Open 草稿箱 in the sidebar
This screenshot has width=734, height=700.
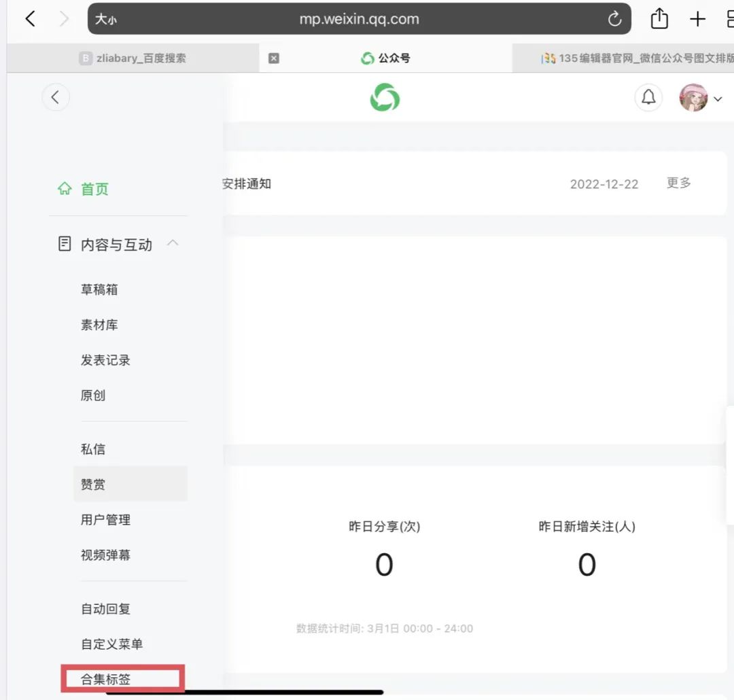pyautogui.click(x=99, y=290)
